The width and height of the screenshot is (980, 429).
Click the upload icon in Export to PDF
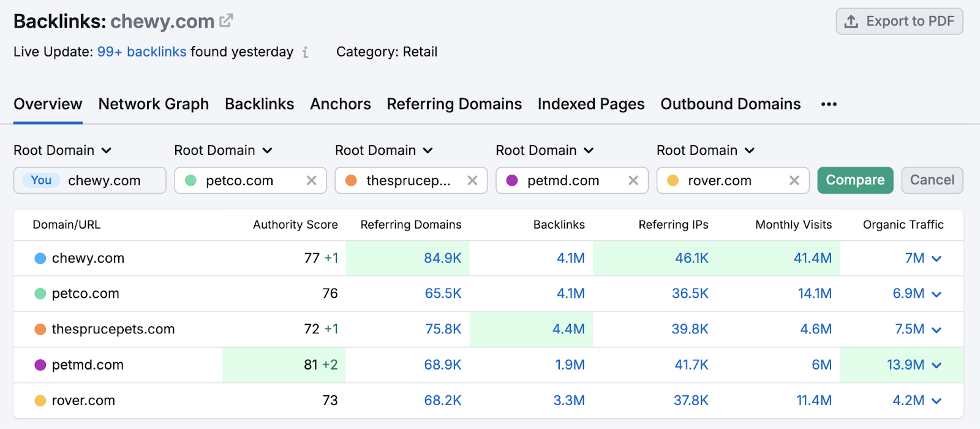[851, 21]
